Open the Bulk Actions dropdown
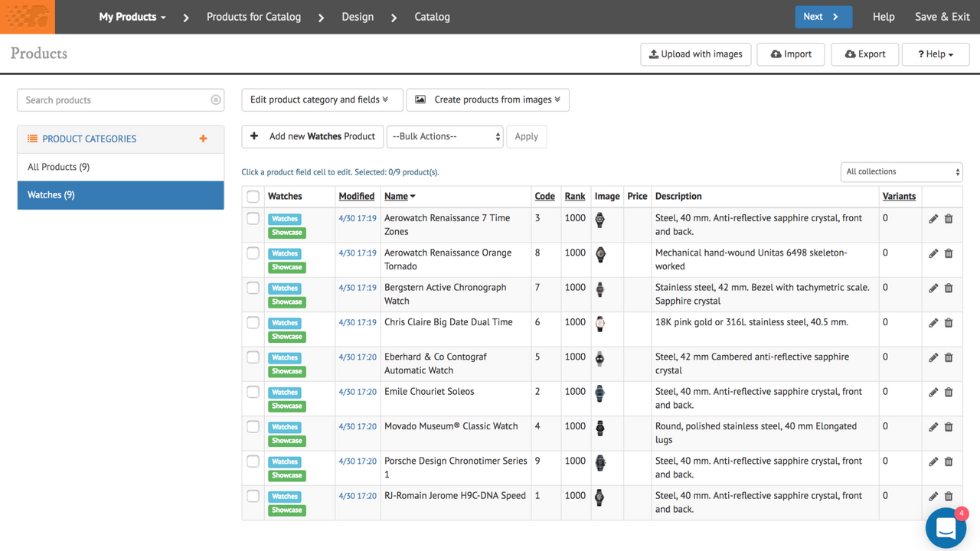The image size is (980, 551). [x=445, y=136]
